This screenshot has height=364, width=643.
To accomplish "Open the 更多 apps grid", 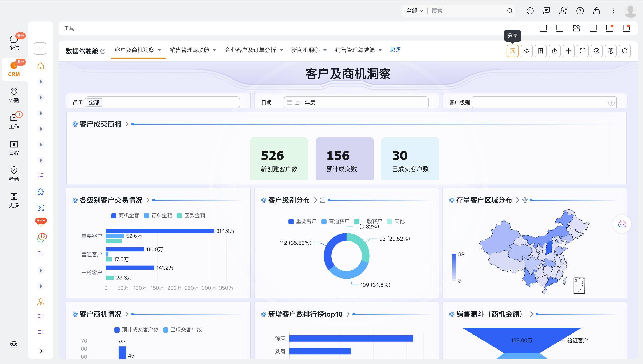I will [x=14, y=200].
